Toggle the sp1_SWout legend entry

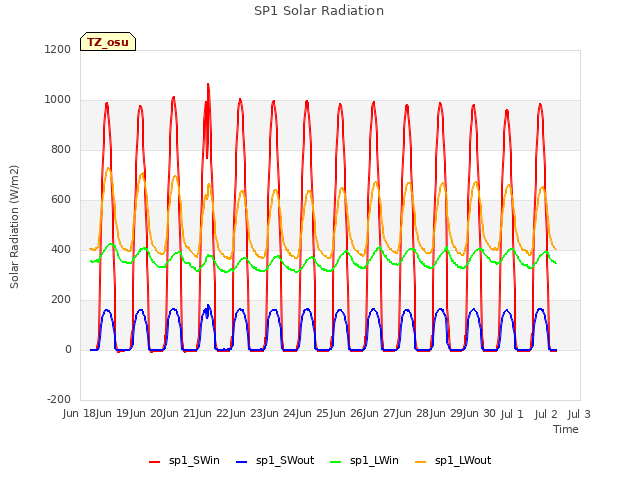(275, 461)
